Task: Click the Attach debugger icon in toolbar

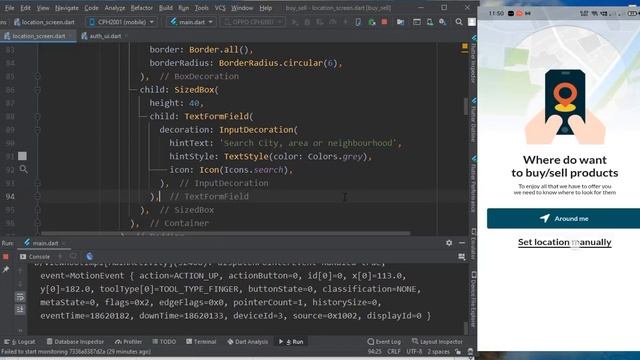Action: (x=371, y=22)
